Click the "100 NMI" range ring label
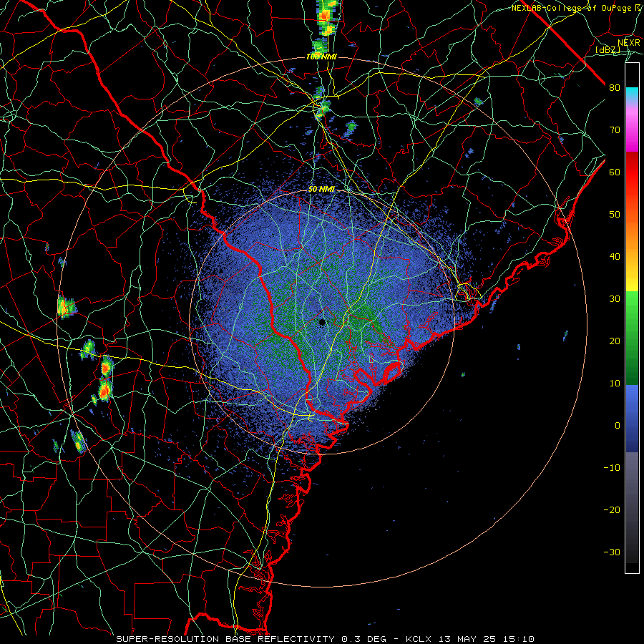This screenshot has height=644, width=644. point(321,57)
